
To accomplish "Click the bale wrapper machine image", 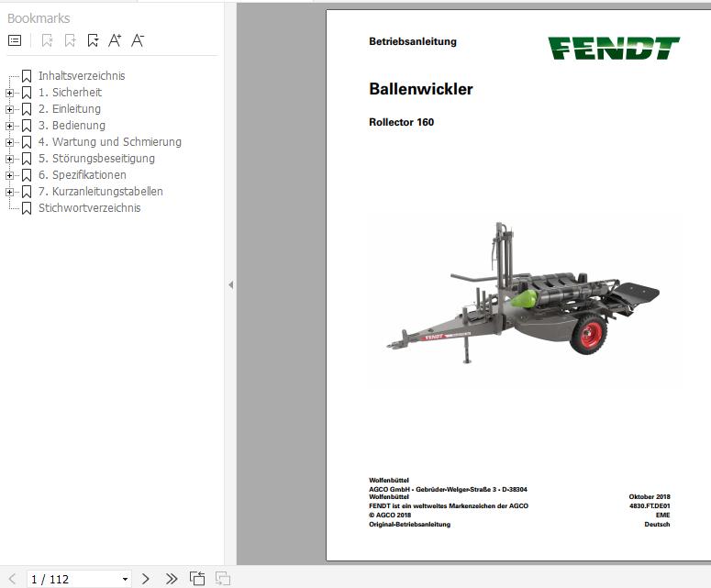I will tap(523, 293).
